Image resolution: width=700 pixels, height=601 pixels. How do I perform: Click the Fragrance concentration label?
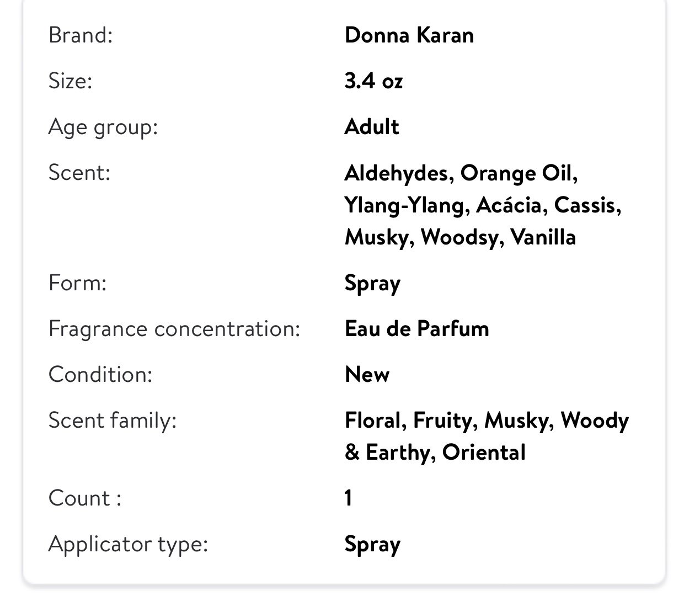[x=174, y=329]
